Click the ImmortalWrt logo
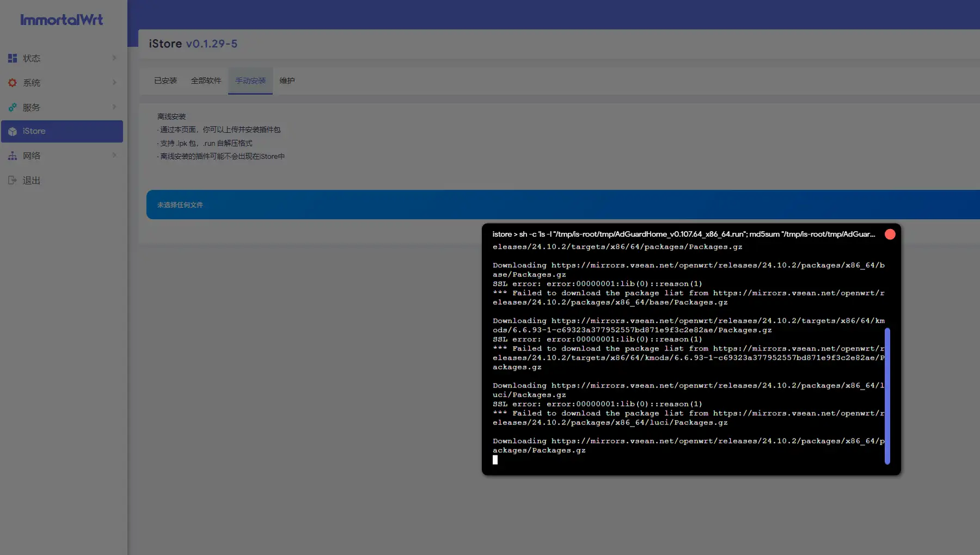980x555 pixels. [x=61, y=20]
